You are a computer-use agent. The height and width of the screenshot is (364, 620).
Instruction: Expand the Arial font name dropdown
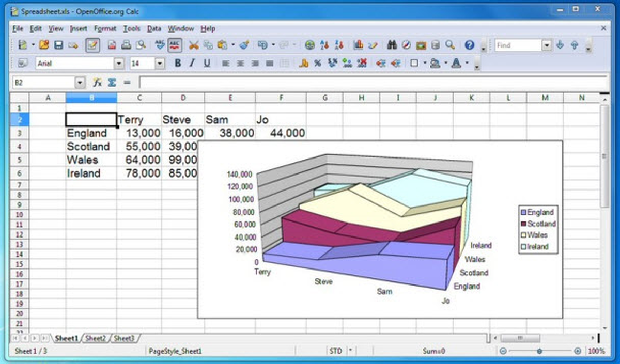pos(120,64)
